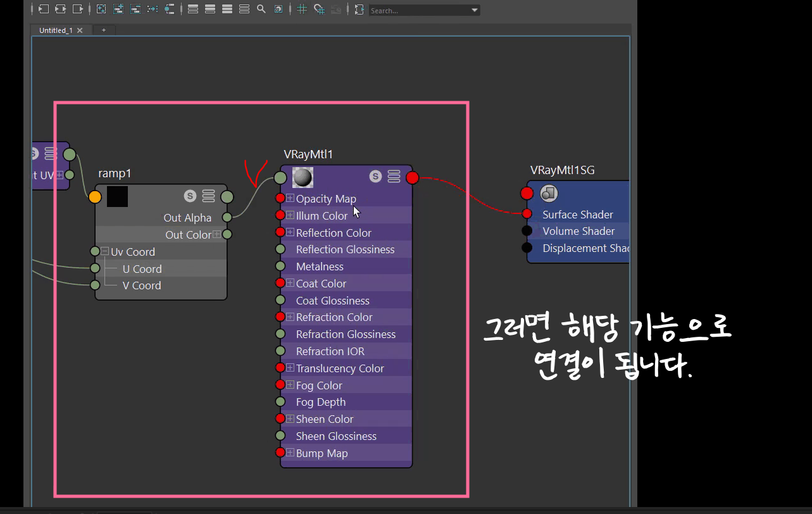Toggle grid display in Node Editor
The width and height of the screenshot is (812, 514).
click(302, 9)
